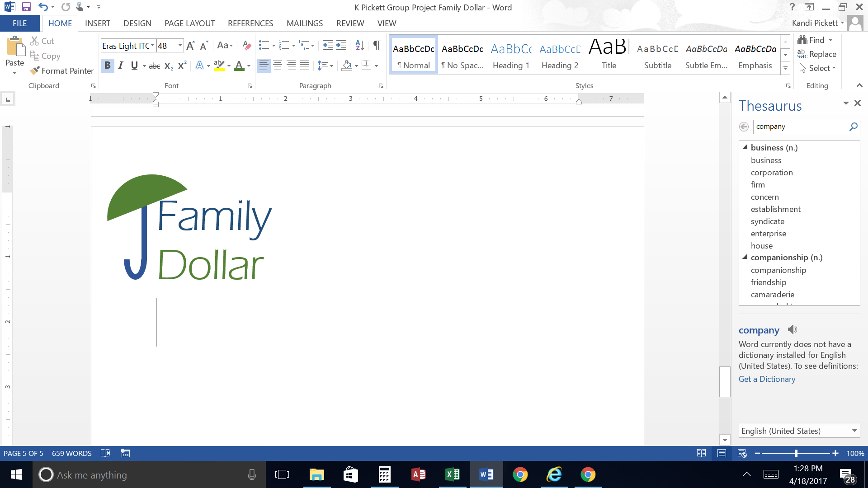868x488 pixels.
Task: Open the Sort dialog with Sort icon
Action: (359, 45)
